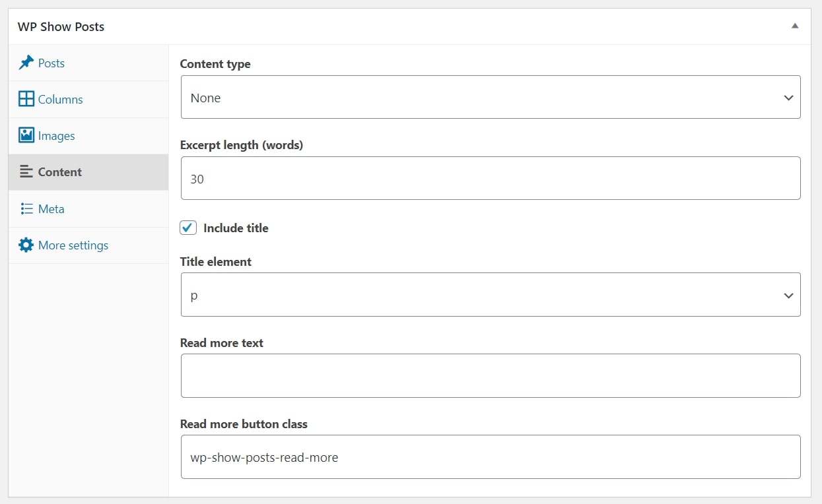Click the image icon beside Images
The height and width of the screenshot is (504, 822).
(x=25, y=135)
